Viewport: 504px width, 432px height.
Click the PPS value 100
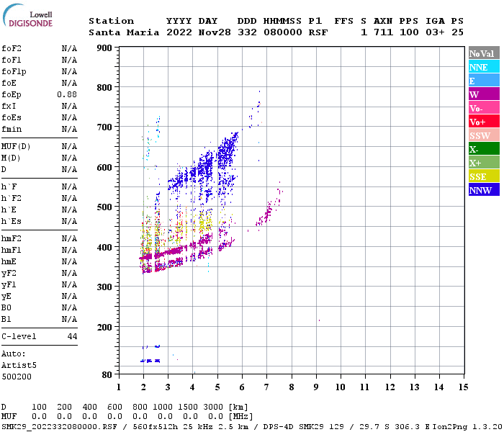click(x=409, y=32)
